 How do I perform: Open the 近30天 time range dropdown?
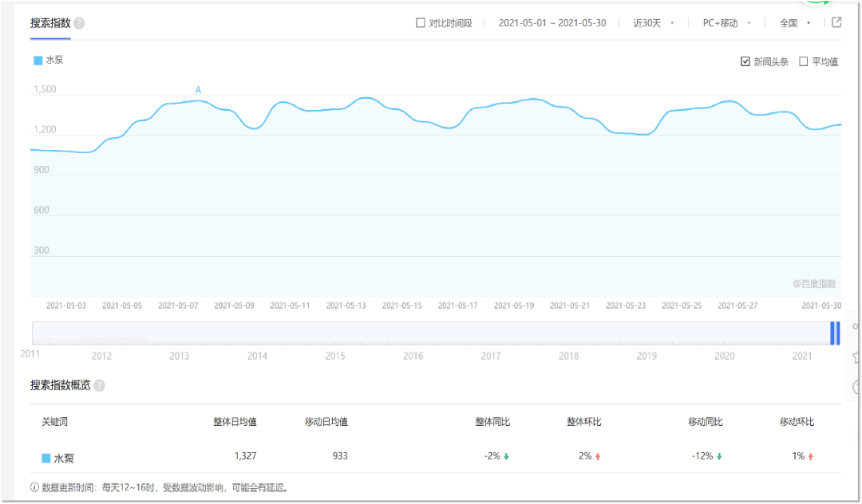(x=653, y=23)
